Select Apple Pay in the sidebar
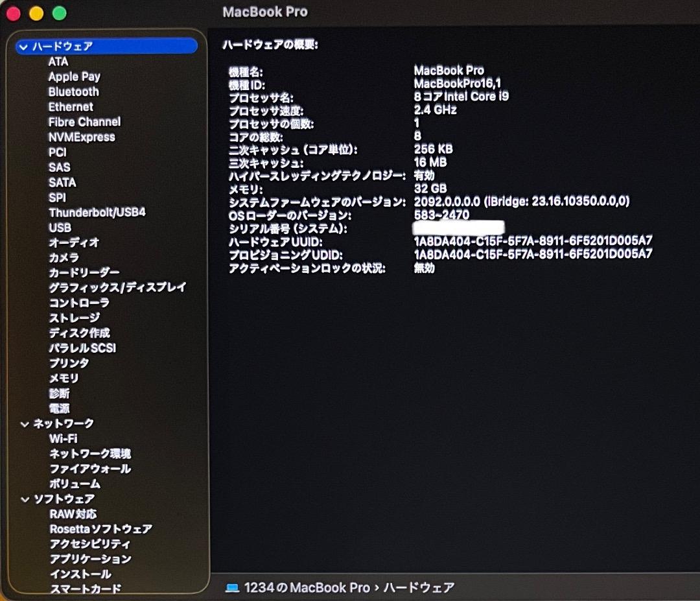700x601 pixels. (73, 76)
